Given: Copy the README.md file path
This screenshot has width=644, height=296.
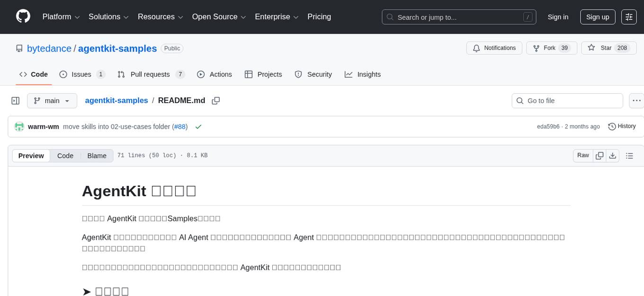Looking at the screenshot, I should coord(216,101).
